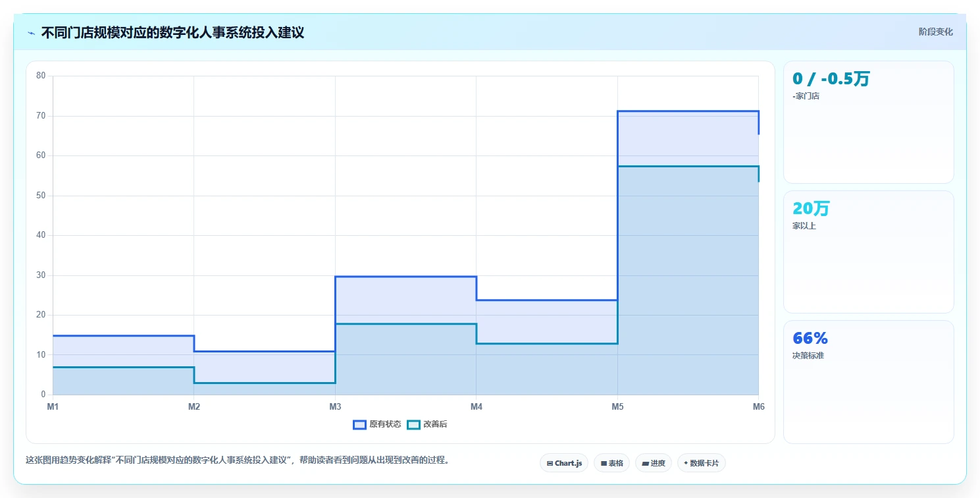The width and height of the screenshot is (980, 498).
Task: Click the 数据卡片 sparkle icon
Action: pos(686,463)
